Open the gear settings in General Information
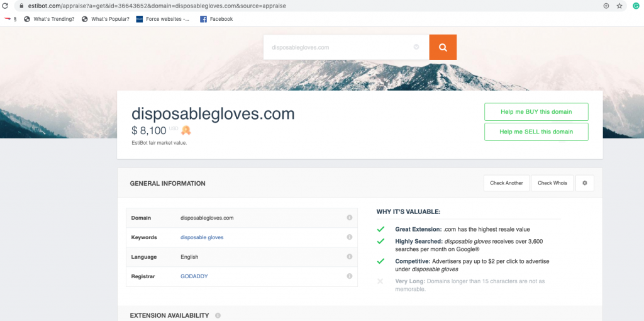This screenshot has height=321, width=644. click(x=584, y=183)
